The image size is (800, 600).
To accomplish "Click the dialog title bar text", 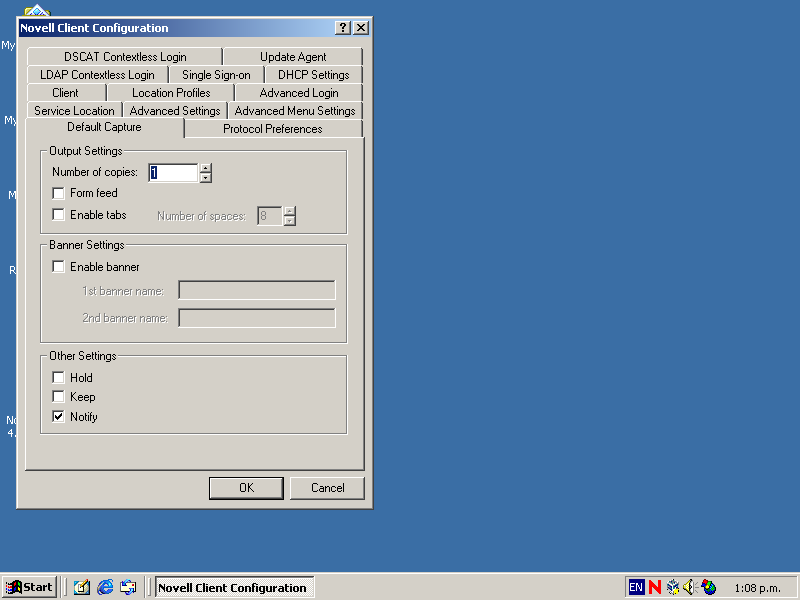I will [x=94, y=28].
